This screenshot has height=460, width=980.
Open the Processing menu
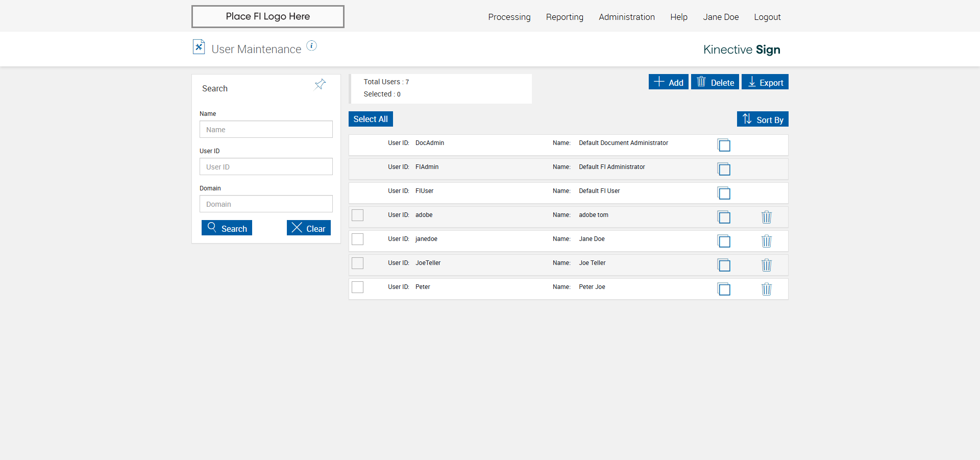(509, 17)
